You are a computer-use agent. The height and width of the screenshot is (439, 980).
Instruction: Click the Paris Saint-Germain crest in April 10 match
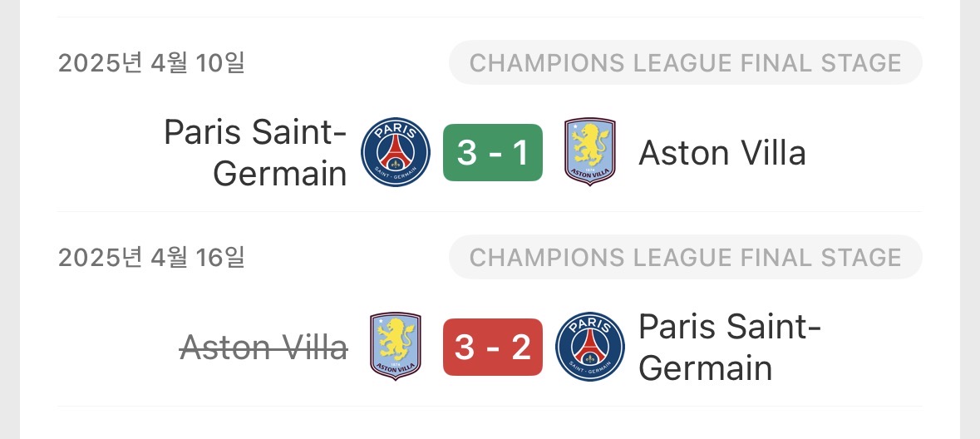click(x=396, y=152)
